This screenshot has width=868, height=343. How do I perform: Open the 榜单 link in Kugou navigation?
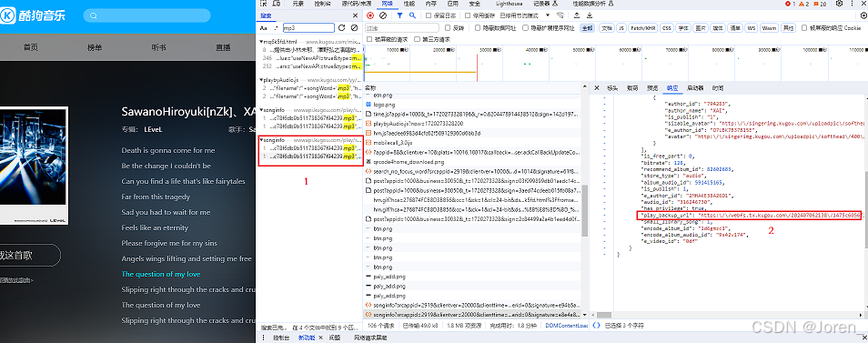tap(95, 47)
